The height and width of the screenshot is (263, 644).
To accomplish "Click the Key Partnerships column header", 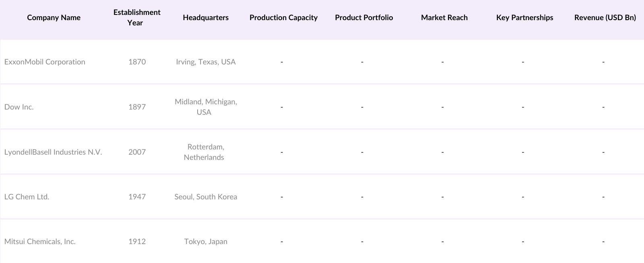I will point(525,18).
